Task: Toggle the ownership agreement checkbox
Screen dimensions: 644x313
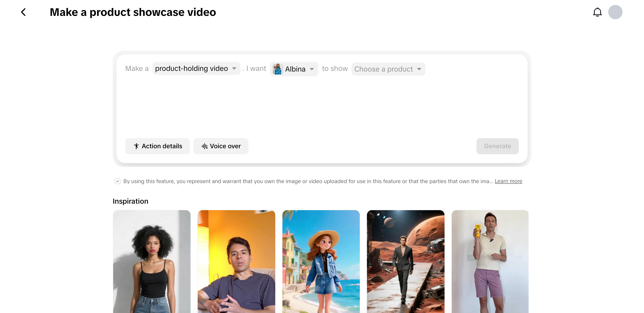Action: tap(117, 181)
